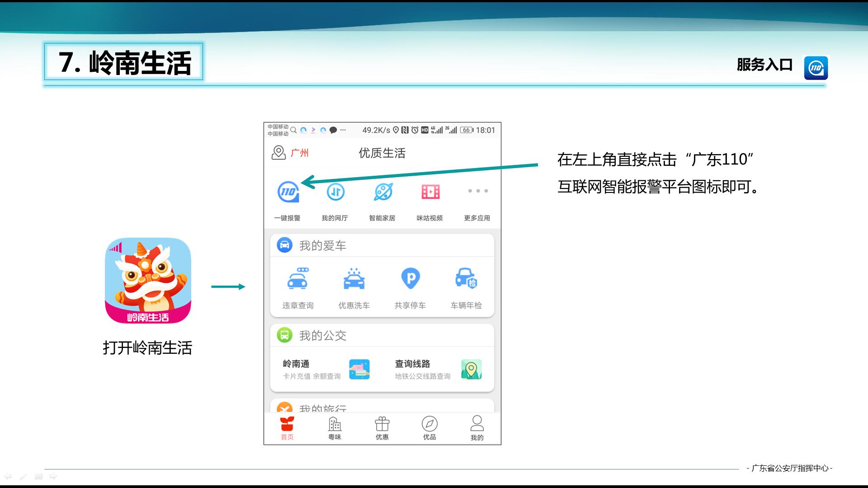Click the 广东110 logo at top right
Viewport: 868px width, 488px height.
[816, 68]
